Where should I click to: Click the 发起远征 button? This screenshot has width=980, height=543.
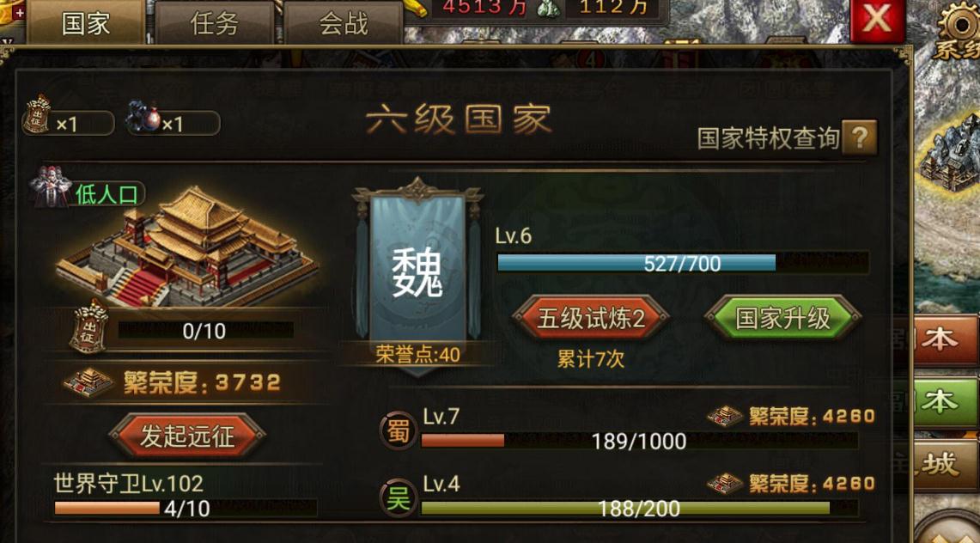point(187,436)
